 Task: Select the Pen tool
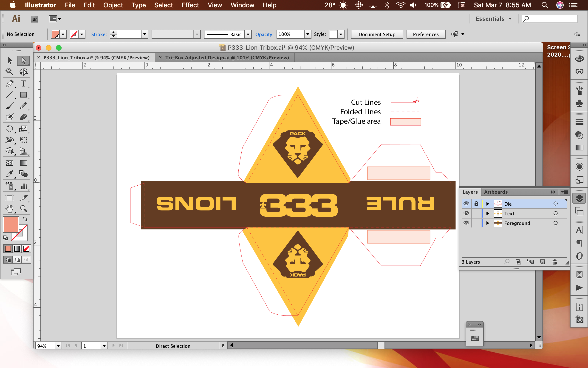pos(10,83)
